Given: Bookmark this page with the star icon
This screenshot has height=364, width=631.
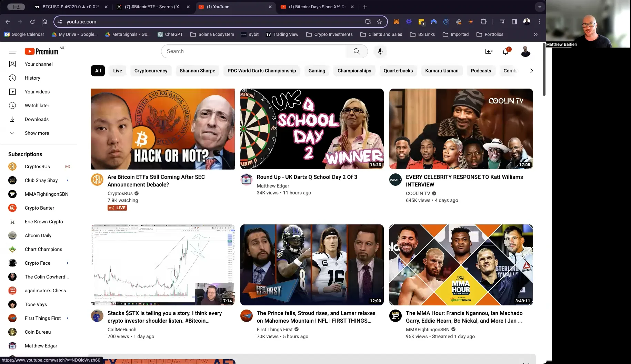Looking at the screenshot, I should [x=379, y=22].
